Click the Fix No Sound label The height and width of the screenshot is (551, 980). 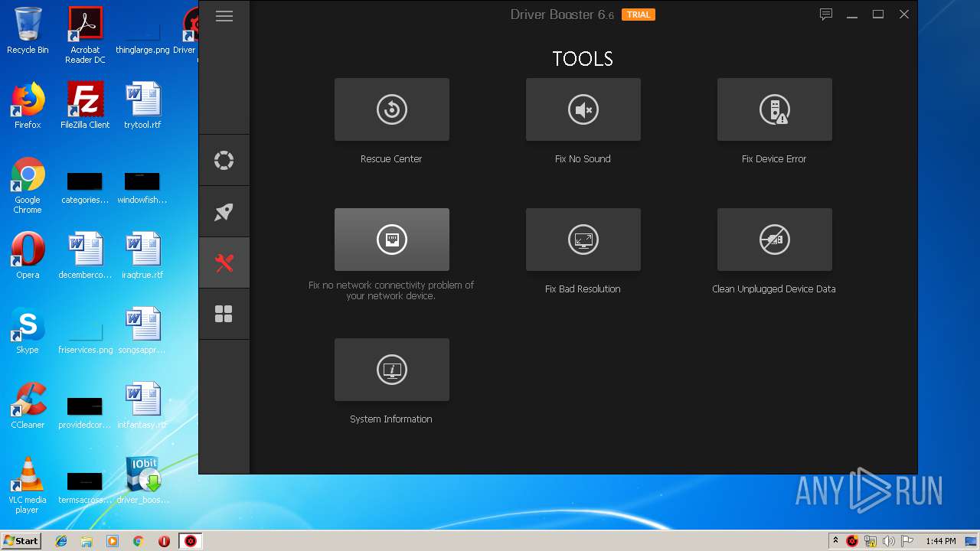pos(583,159)
